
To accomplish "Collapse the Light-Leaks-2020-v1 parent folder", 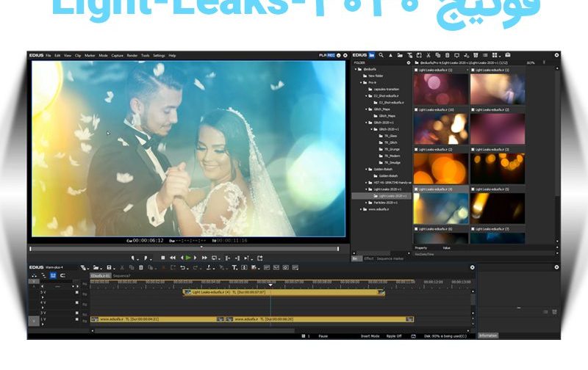I will pos(367,189).
